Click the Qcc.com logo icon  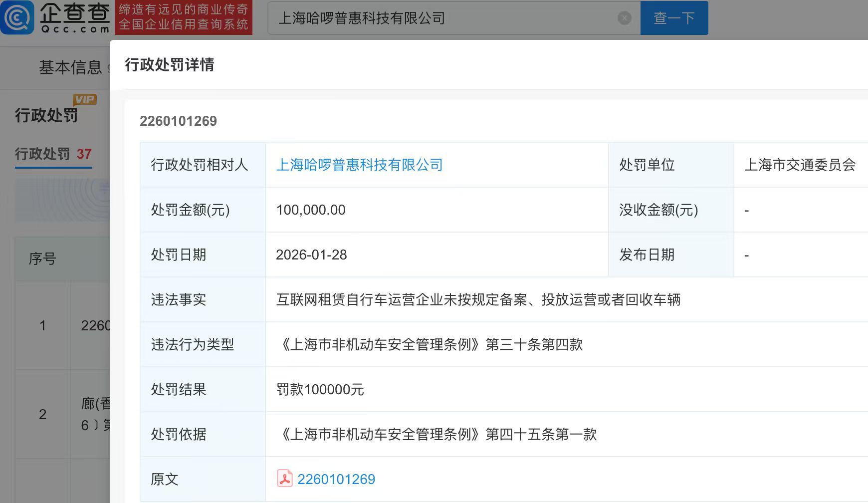click(x=17, y=17)
